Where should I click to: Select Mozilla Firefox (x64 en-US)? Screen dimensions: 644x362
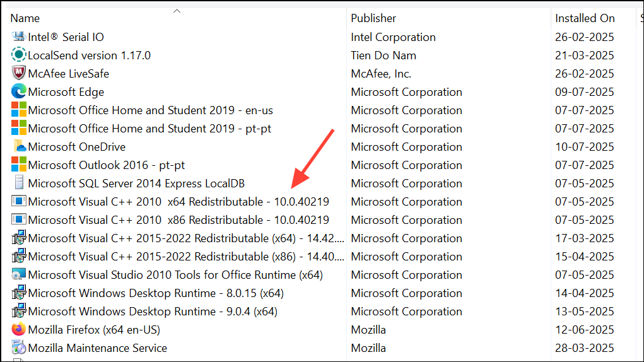94,330
